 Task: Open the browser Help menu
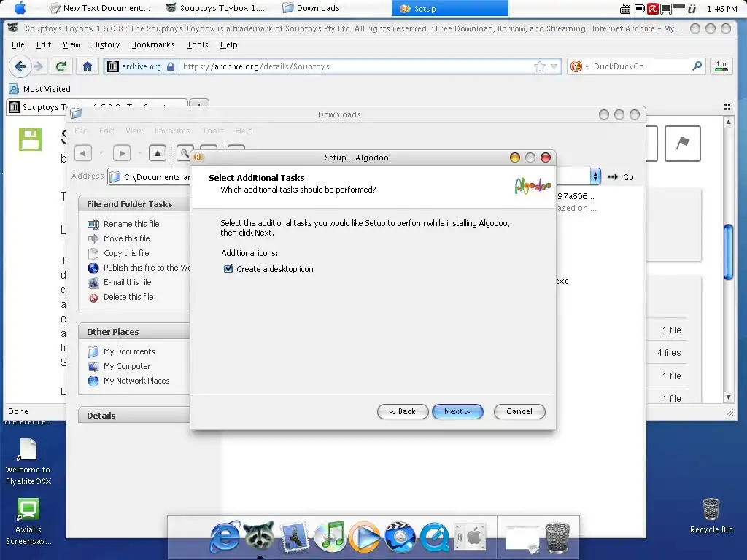coord(228,44)
